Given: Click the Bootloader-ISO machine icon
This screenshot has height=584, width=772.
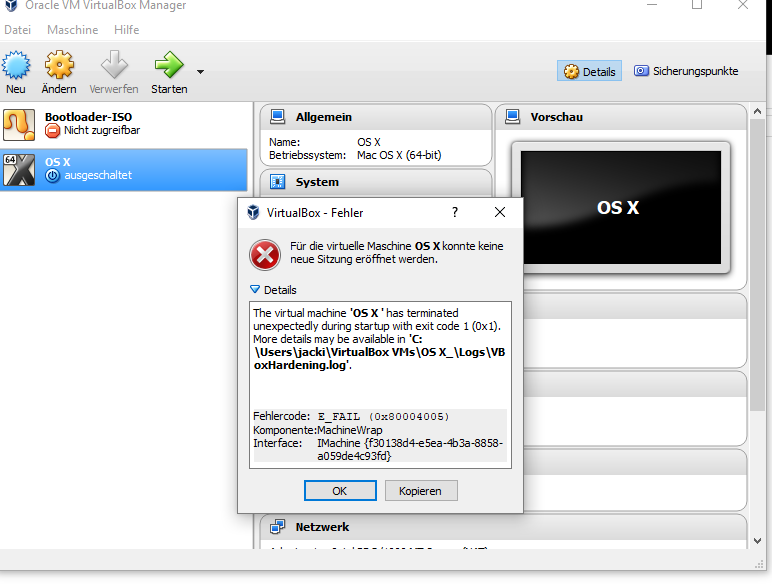Looking at the screenshot, I should pos(19,125).
